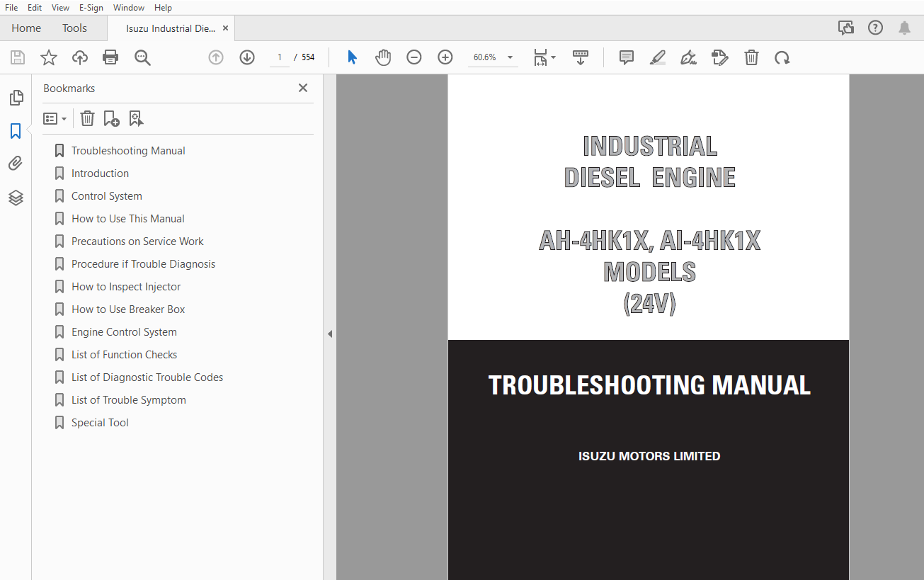The height and width of the screenshot is (580, 924).
Task: Open Engine Control System bookmark
Action: pos(124,332)
